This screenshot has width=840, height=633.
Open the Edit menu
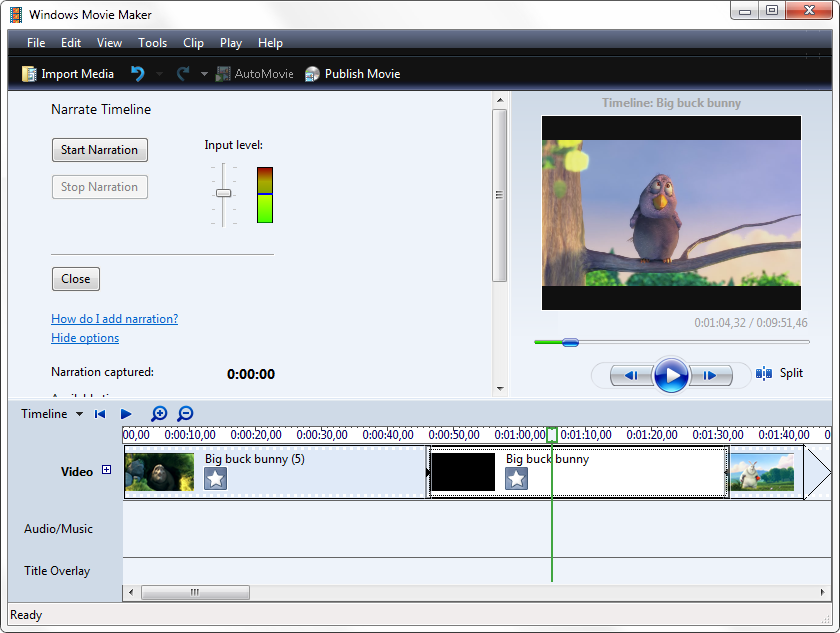(x=71, y=43)
